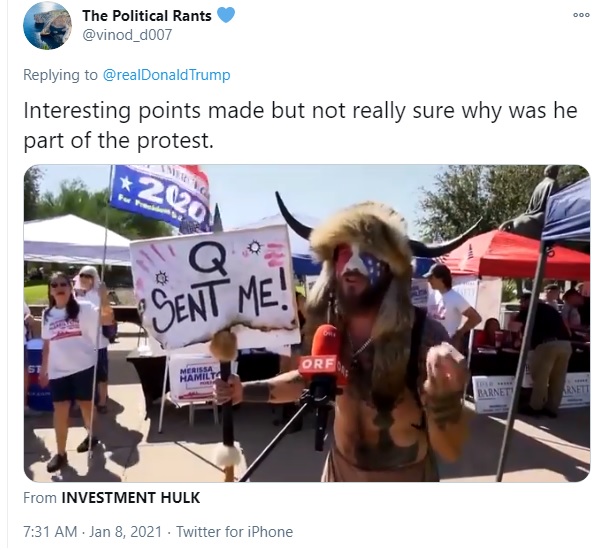Open The Political Rants display name
The image size is (601, 550).
click(146, 16)
